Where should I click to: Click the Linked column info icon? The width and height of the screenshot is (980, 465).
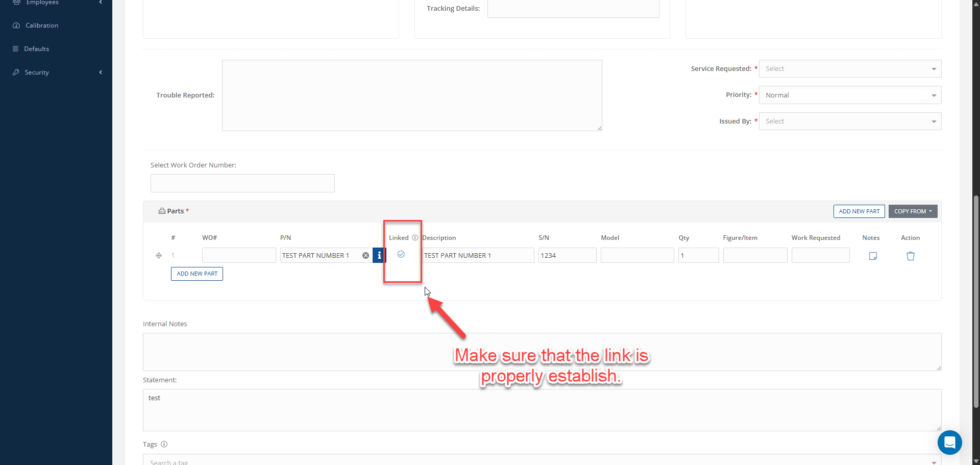click(x=415, y=238)
